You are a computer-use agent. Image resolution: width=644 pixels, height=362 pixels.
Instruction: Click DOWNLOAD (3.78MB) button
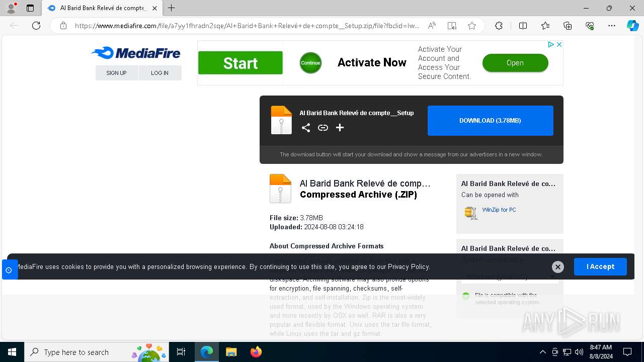click(x=491, y=121)
